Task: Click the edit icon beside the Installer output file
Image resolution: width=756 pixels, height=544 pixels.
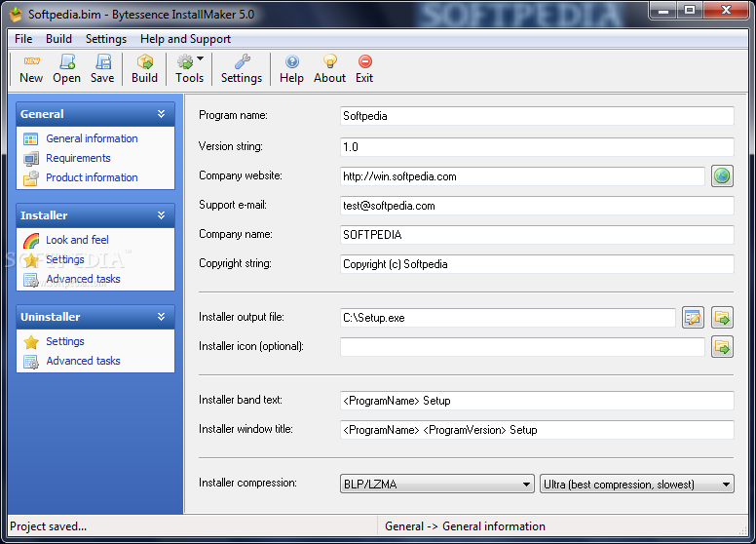Action: 693,318
